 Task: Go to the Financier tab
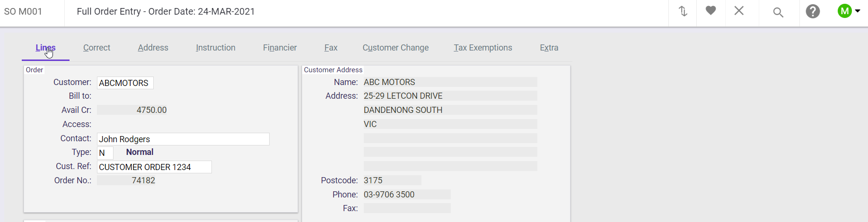(280, 48)
